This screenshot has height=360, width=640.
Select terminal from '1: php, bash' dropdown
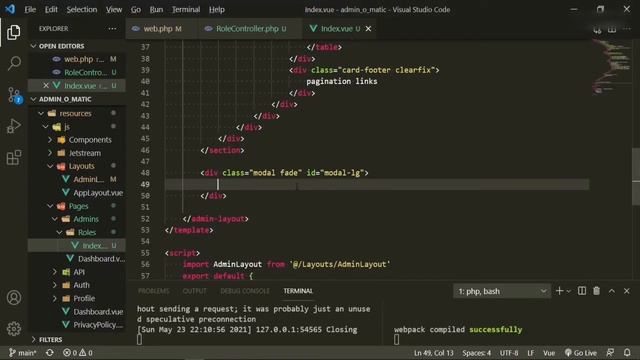[502, 291]
